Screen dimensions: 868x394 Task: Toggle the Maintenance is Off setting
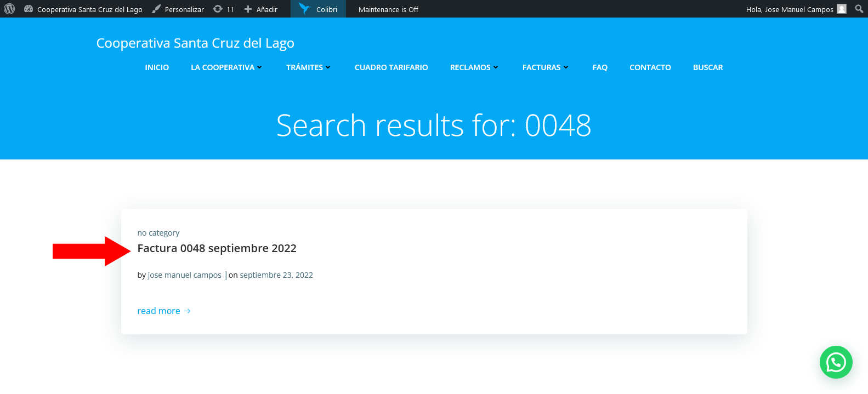tap(388, 9)
